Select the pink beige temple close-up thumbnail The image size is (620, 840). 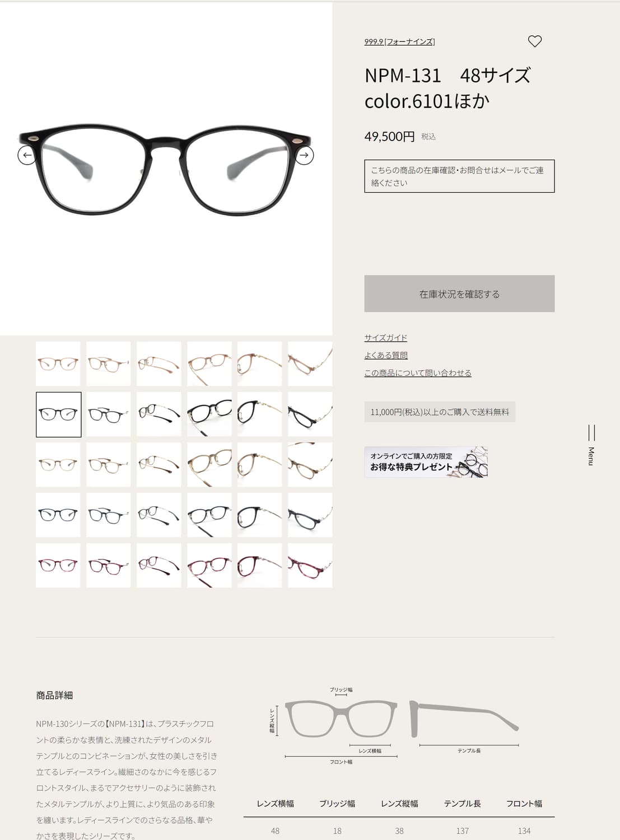tap(310, 364)
